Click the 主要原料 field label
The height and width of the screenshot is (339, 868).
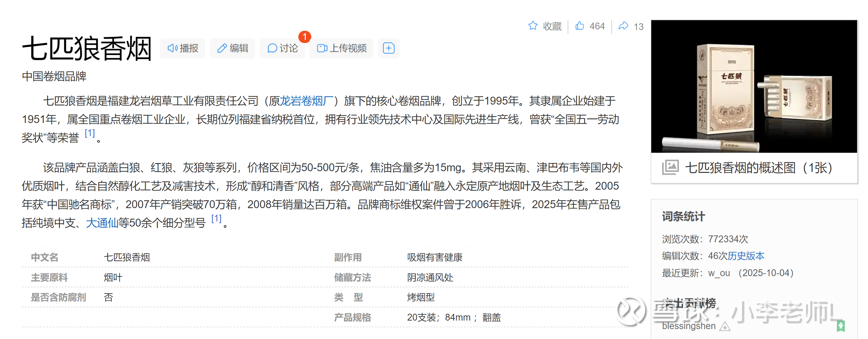(x=49, y=277)
